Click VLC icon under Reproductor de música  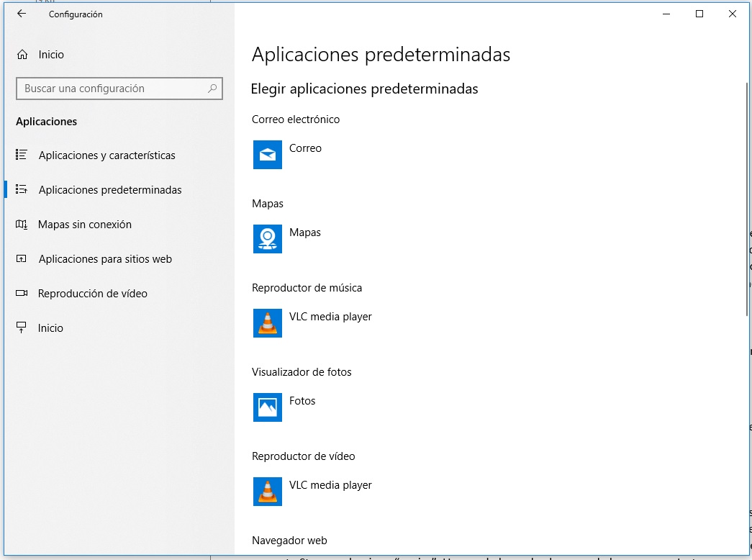[268, 323]
